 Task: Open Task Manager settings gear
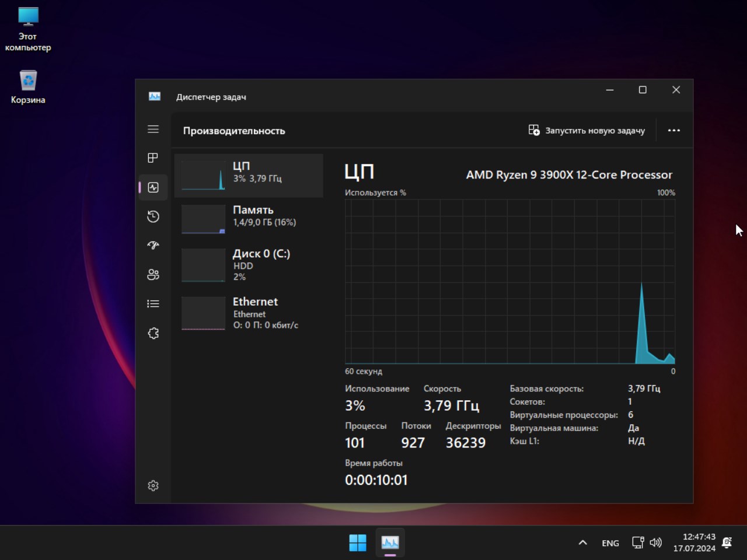point(153,485)
